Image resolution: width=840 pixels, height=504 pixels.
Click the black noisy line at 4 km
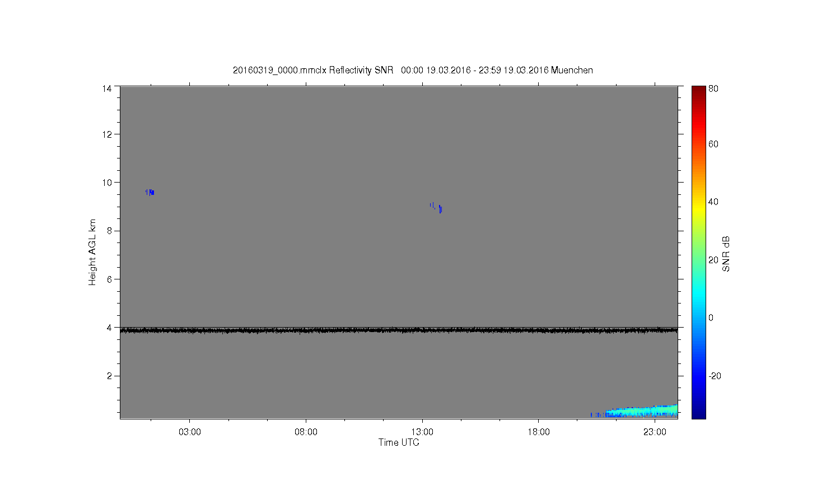click(399, 330)
